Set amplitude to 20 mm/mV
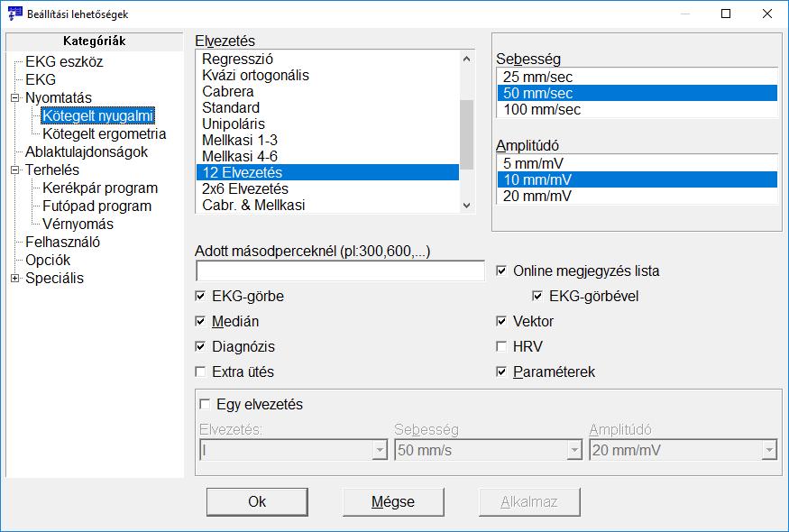The height and width of the screenshot is (532, 789). (x=637, y=196)
